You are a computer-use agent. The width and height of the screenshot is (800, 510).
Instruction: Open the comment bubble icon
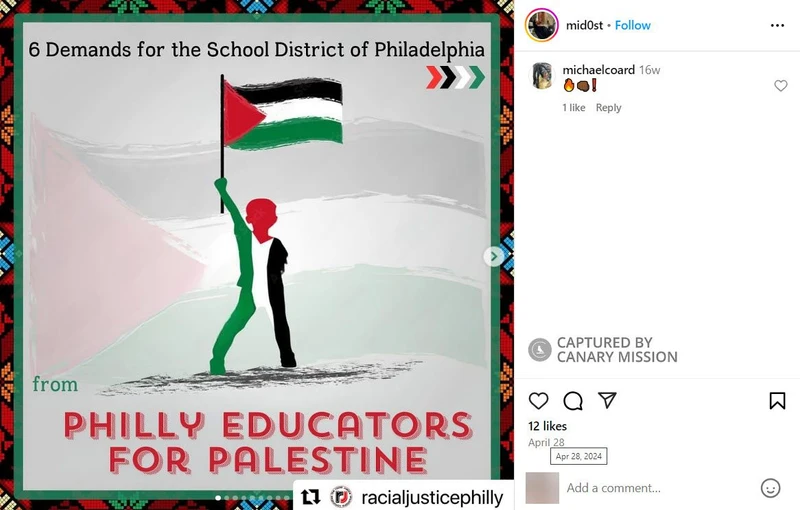(x=573, y=401)
